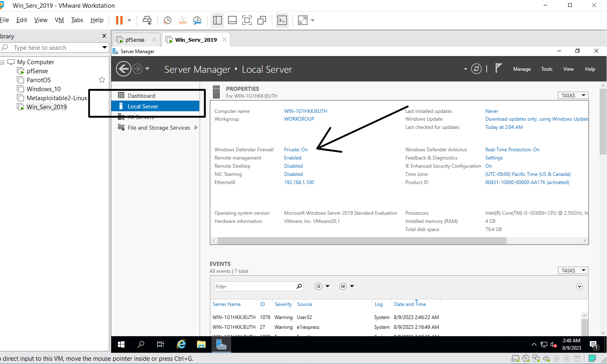
Task: Select Windows_10 in library
Action: 43,89
